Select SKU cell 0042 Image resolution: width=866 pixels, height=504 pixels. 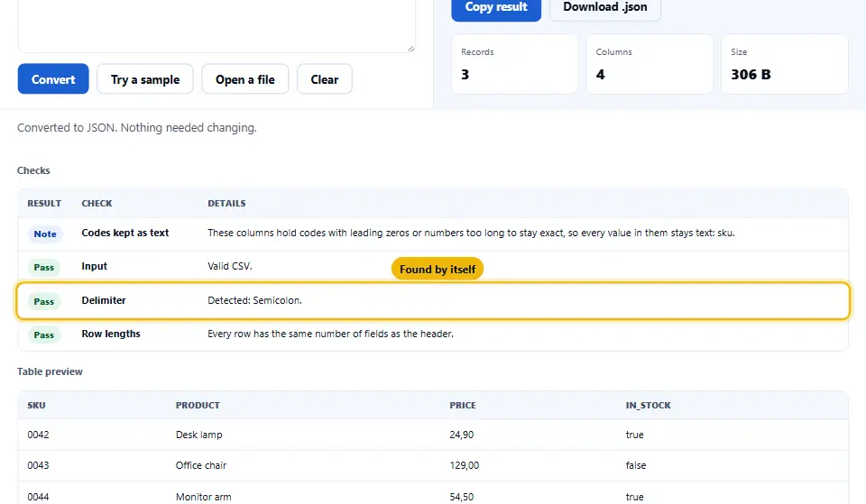tap(38, 435)
